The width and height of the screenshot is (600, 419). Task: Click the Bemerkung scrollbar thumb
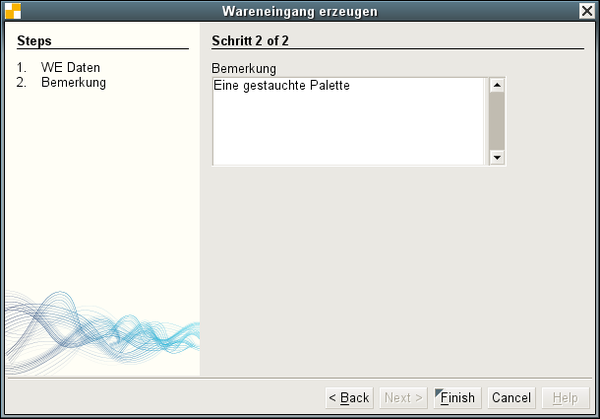coord(497,121)
